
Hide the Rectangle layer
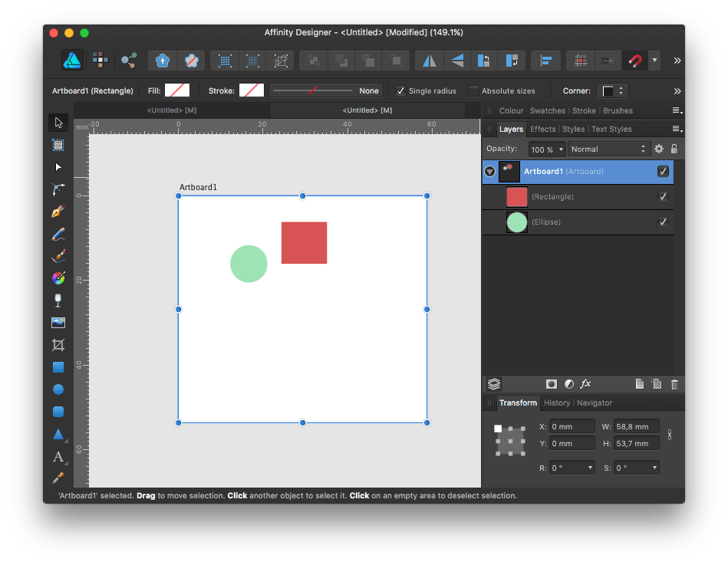[x=664, y=196]
